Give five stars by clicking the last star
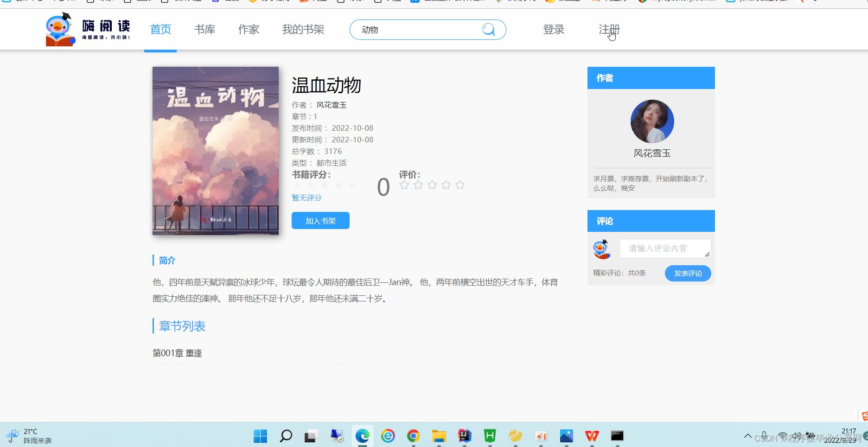 (460, 185)
